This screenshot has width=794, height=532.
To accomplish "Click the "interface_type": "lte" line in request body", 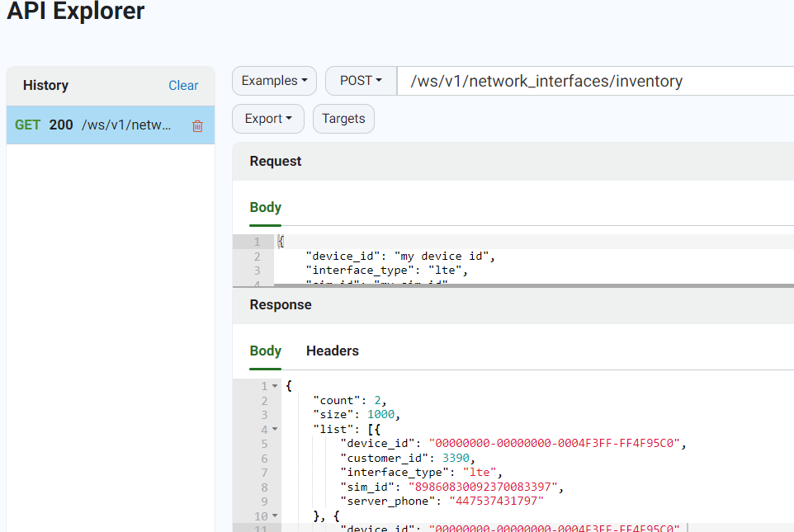I will (x=387, y=271).
